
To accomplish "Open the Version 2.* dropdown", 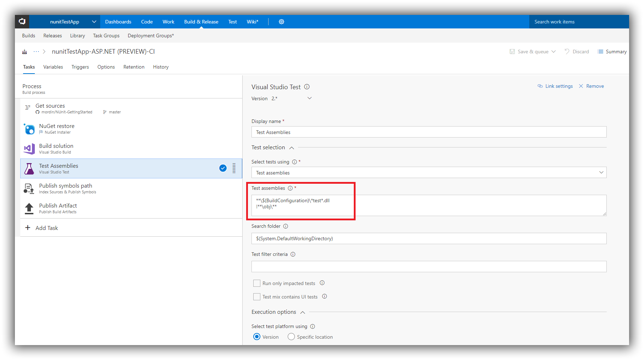I will 309,98.
